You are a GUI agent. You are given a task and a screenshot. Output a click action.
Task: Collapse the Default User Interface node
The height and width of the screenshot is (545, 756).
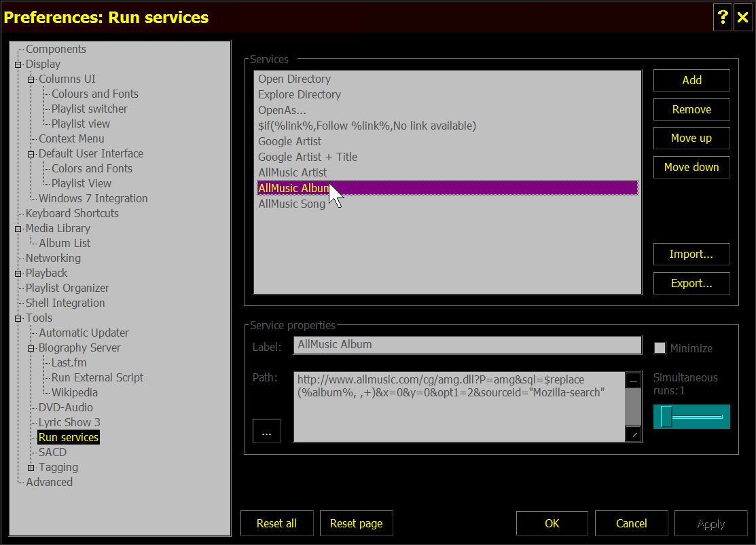(x=31, y=153)
